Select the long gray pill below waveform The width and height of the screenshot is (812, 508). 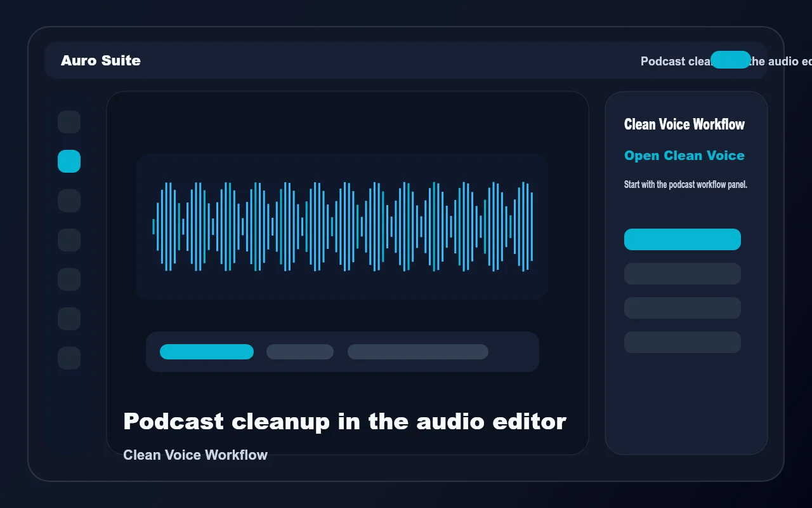(x=418, y=352)
